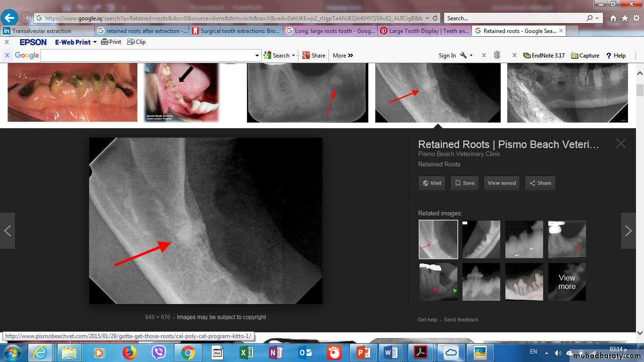Open Favorites using the star icon
The width and height of the screenshot is (644, 362).
click(625, 18)
